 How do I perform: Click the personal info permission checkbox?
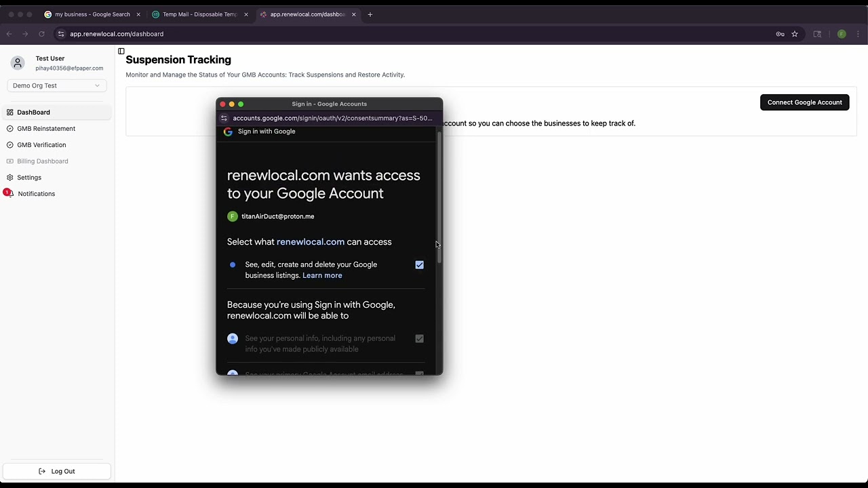[x=419, y=339]
